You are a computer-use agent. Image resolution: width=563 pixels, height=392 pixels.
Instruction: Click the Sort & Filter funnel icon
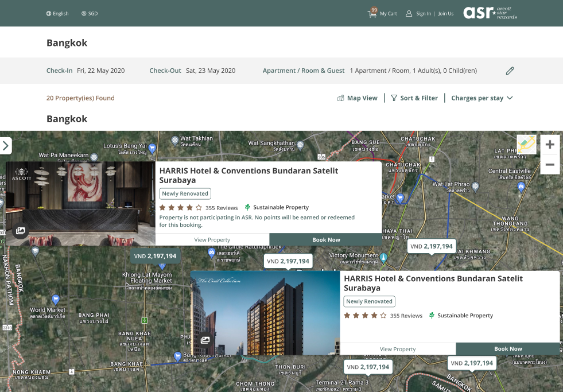[x=394, y=98]
